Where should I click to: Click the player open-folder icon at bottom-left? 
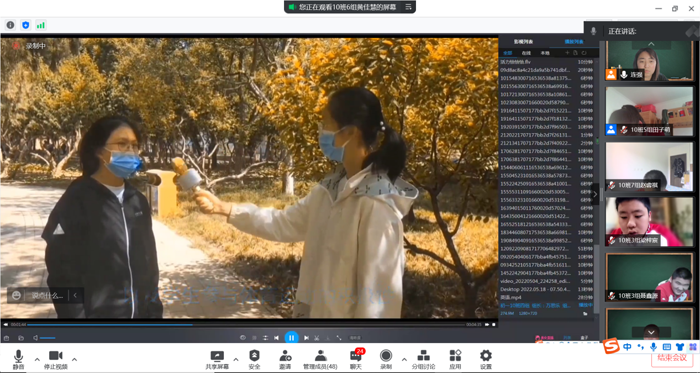coord(21,338)
